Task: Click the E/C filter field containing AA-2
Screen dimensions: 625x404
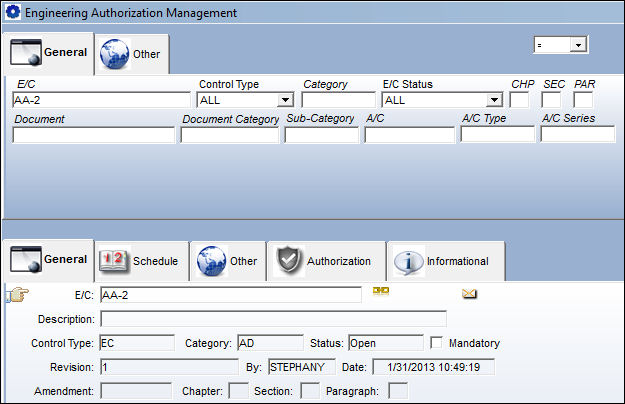Action: pos(102,100)
